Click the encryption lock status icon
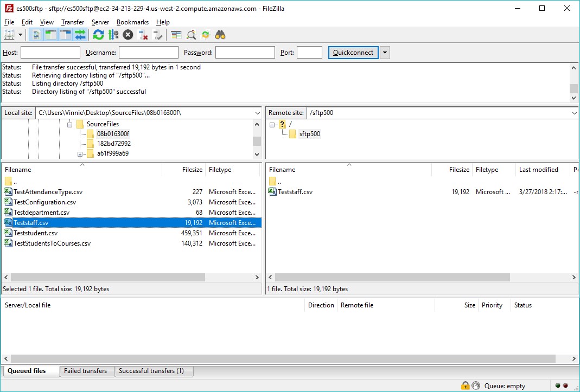 coord(466,385)
